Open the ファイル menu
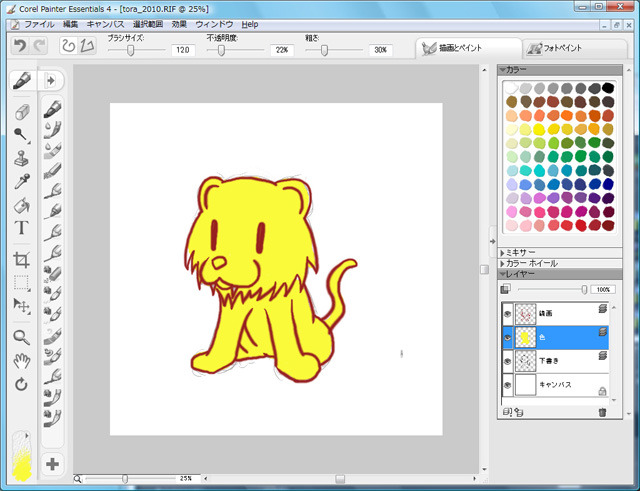Image resolution: width=640 pixels, height=491 pixels. 39,24
